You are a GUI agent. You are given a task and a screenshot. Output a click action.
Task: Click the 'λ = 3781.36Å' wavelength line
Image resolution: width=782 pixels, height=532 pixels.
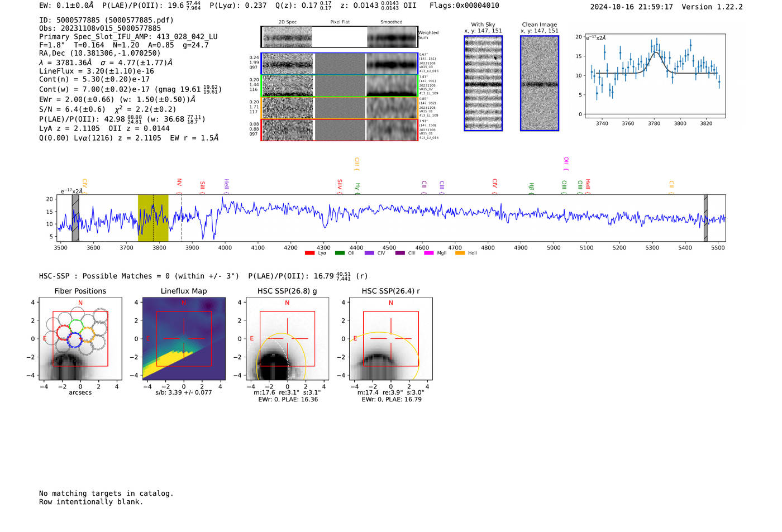[65, 63]
